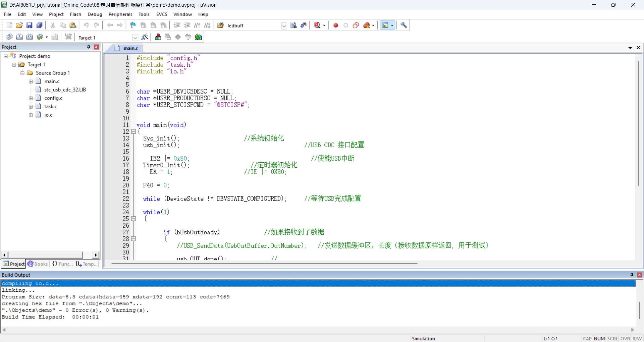This screenshot has height=342, width=644.
Task: Open Manage Project Items colored blocks icon
Action: 158,37
